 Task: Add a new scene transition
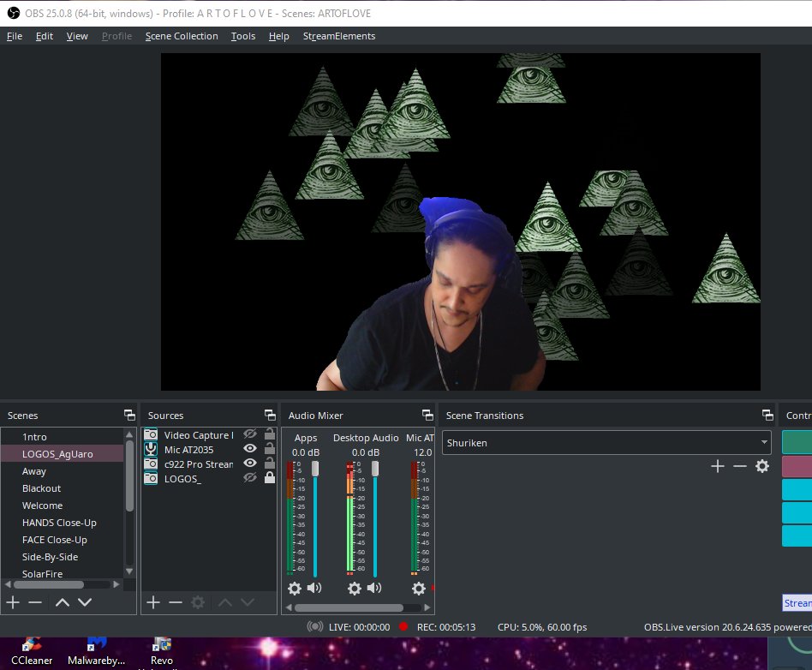point(717,466)
